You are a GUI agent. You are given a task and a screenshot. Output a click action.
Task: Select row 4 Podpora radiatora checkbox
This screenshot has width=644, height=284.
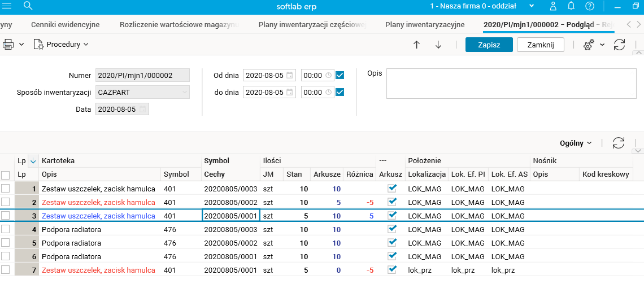(6, 229)
